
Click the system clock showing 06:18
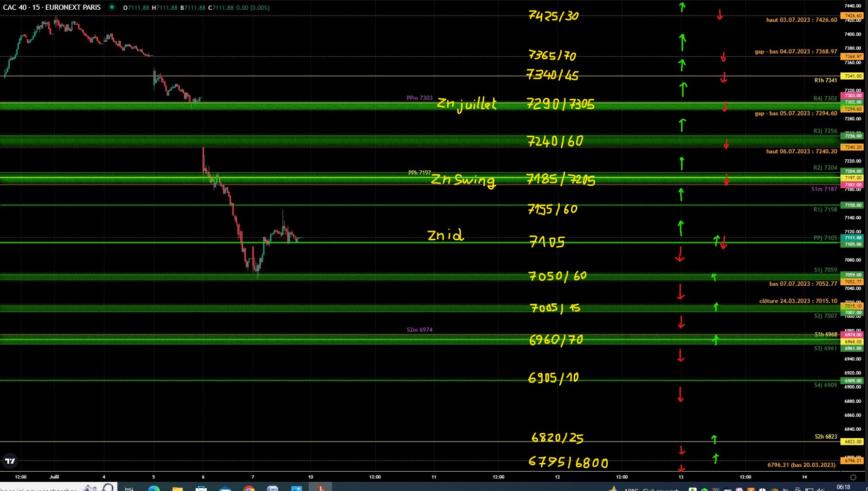(844, 487)
